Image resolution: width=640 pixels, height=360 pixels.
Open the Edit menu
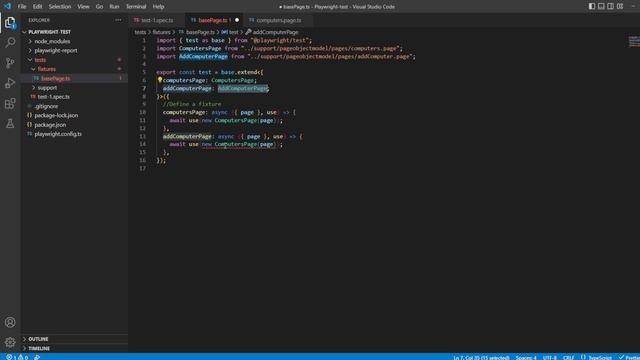(x=38, y=7)
